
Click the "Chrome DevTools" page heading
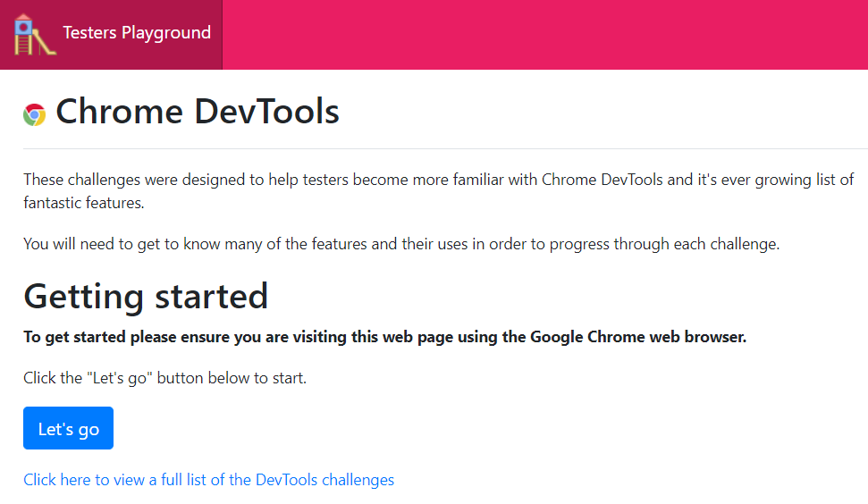197,113
